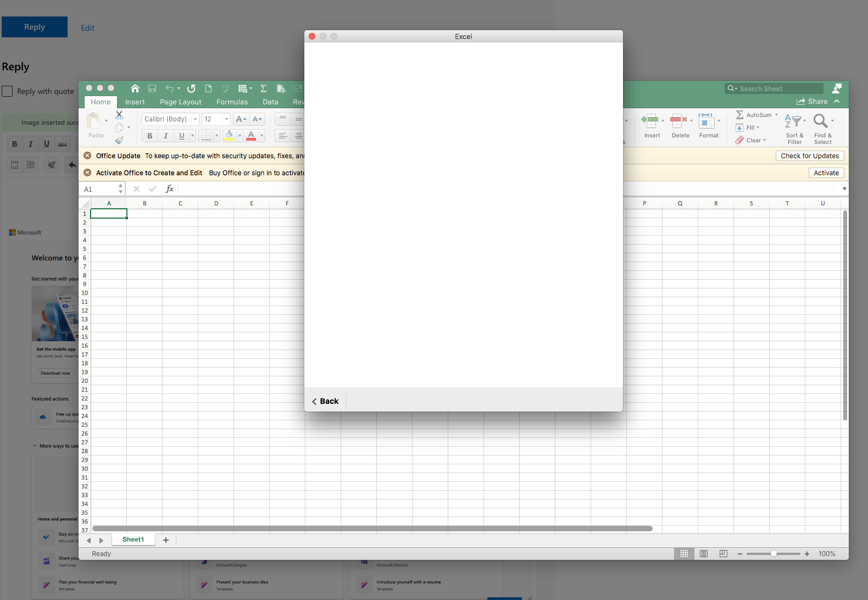868x600 pixels.
Task: Open the borders dropdown arrow
Action: click(x=216, y=136)
